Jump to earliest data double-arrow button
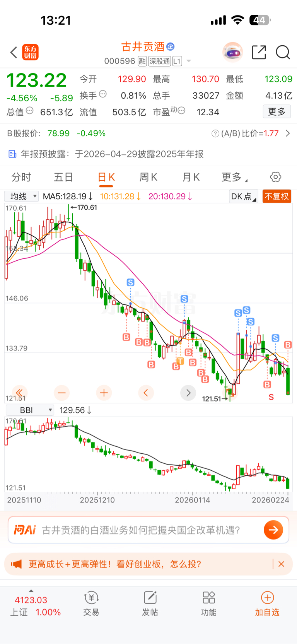Screen dimensions: 297x644 click(19, 393)
